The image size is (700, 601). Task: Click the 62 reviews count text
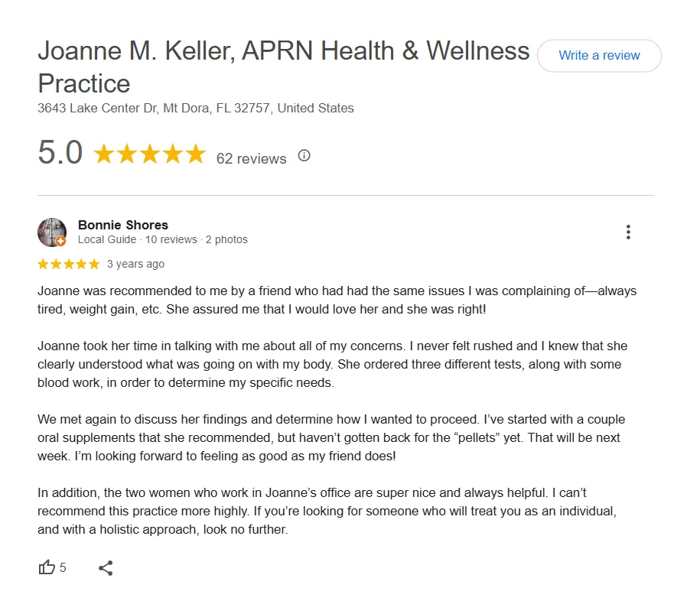click(252, 158)
